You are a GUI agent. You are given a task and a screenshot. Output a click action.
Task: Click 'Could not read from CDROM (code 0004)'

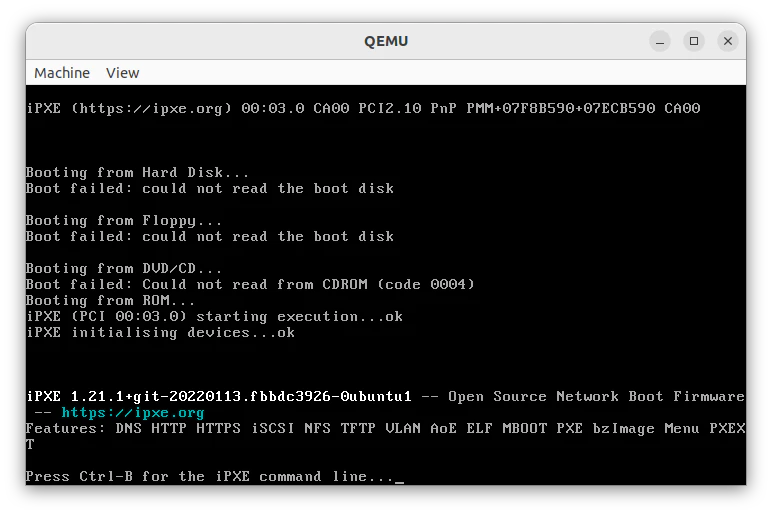[x=308, y=285]
